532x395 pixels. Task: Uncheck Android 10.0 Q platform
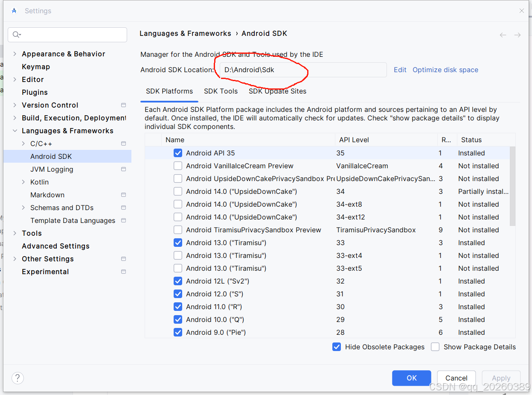178,319
